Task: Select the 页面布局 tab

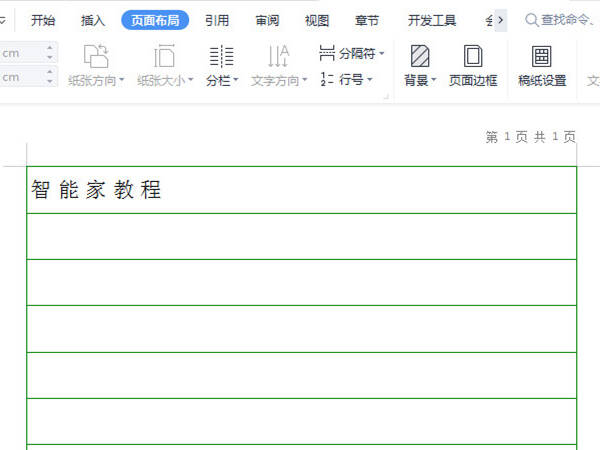Action: pos(155,20)
